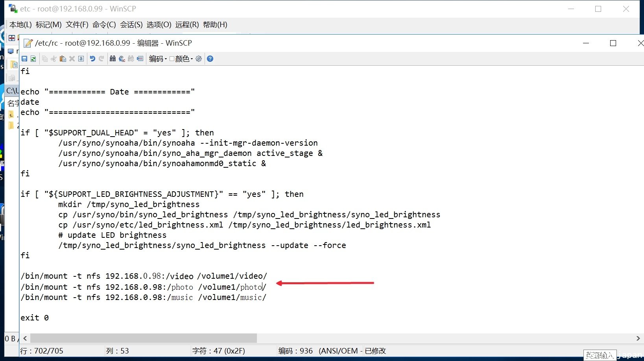Open editor help with the question mark icon
The width and height of the screenshot is (644, 361).
[210, 59]
